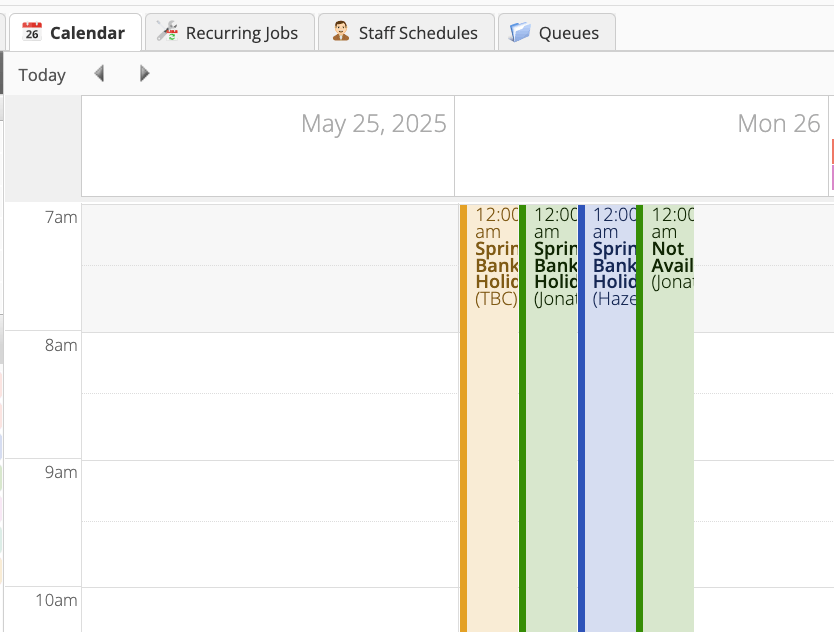Open the Staff Schedules tab

point(404,32)
